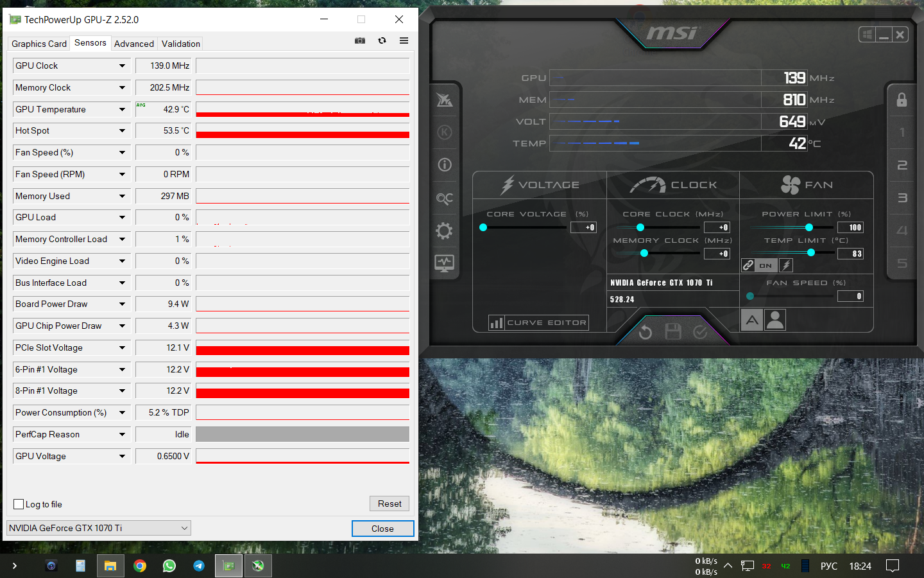This screenshot has height=578, width=924.
Task: Open the Memory Used sensor dropdown
Action: pyautogui.click(x=122, y=196)
